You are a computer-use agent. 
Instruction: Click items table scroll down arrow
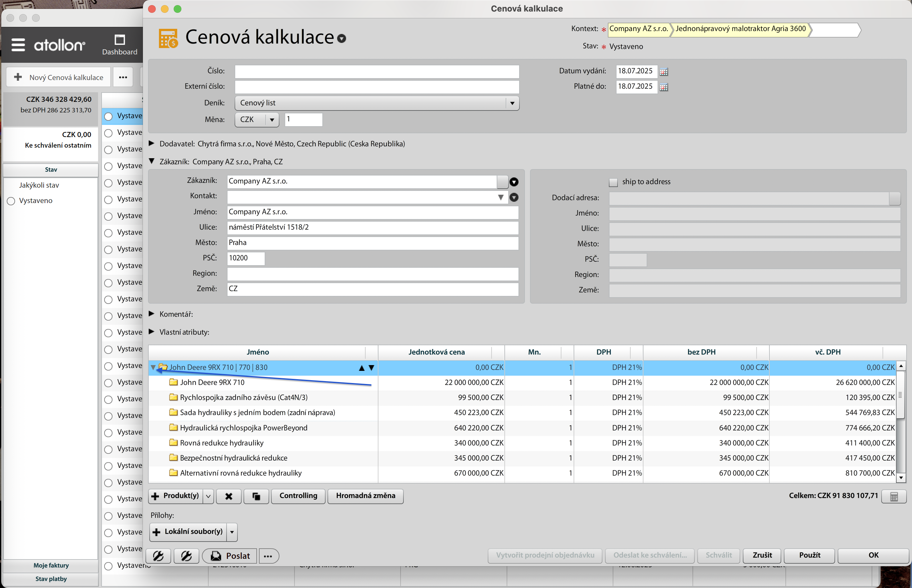pyautogui.click(x=901, y=477)
